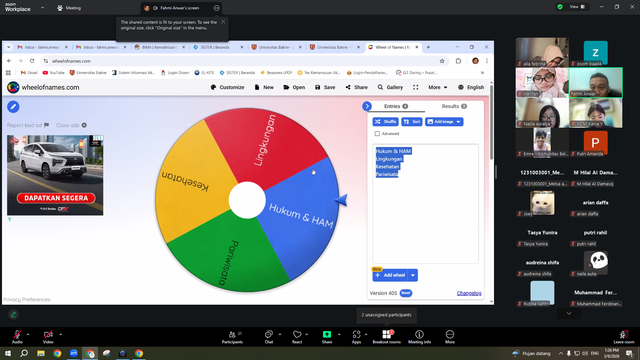The width and height of the screenshot is (640, 360).
Task: Click the wheelofnames.com logo
Action: pos(43,87)
